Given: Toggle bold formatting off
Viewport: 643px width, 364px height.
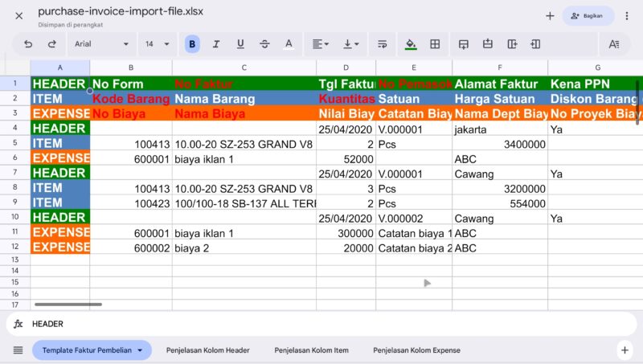Looking at the screenshot, I should coord(192,44).
